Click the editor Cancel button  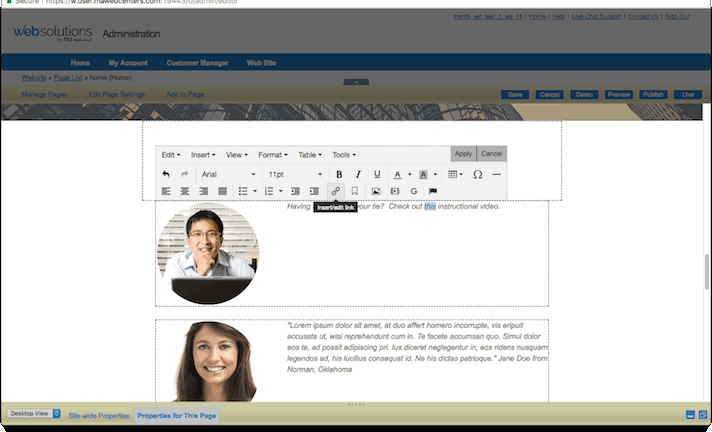(x=492, y=154)
